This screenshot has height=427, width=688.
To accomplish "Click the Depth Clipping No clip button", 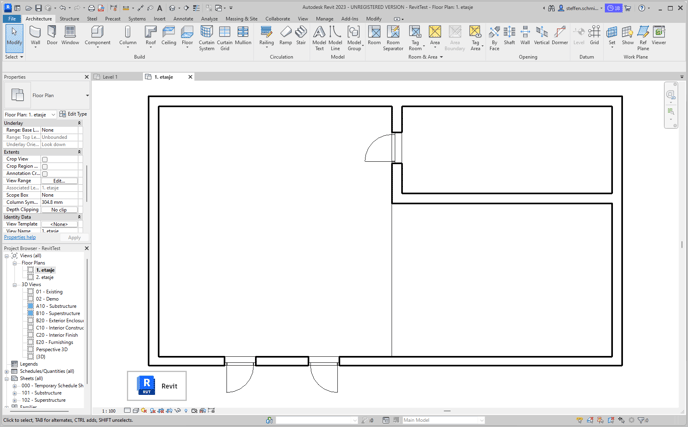I will pyautogui.click(x=59, y=210).
